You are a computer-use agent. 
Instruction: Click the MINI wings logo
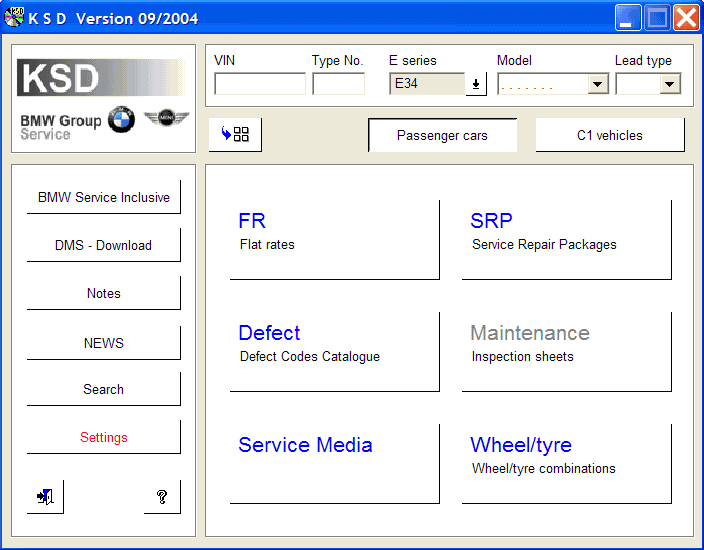click(x=166, y=118)
